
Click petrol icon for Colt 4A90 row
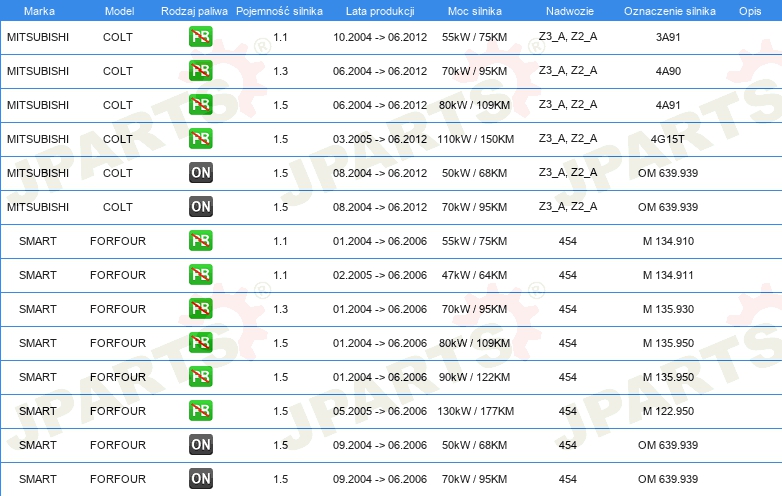tap(200, 71)
